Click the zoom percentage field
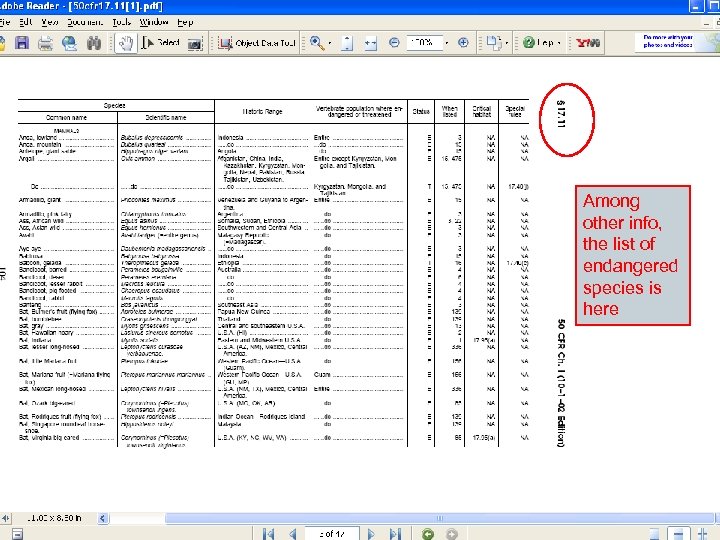720x540 pixels. coord(424,43)
